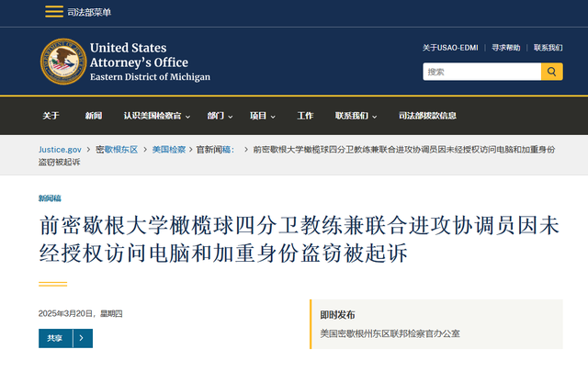
Task: Expand the 项目 dropdown menu
Action: click(x=263, y=116)
